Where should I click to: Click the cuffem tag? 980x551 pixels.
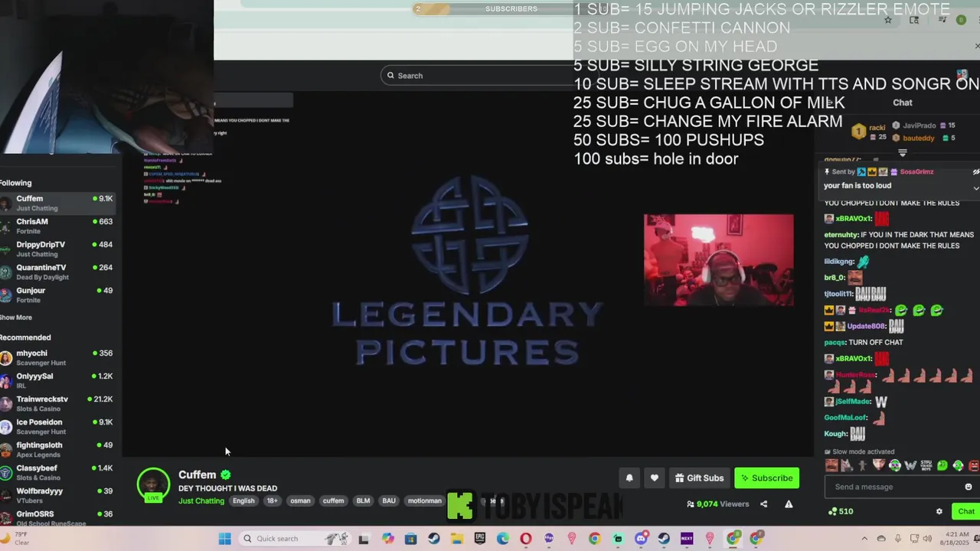coord(333,501)
